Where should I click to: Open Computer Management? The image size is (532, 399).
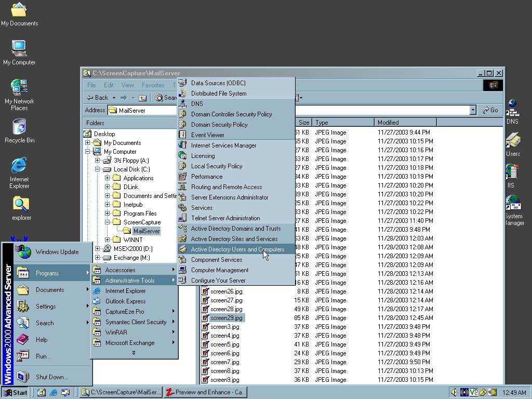236,270
